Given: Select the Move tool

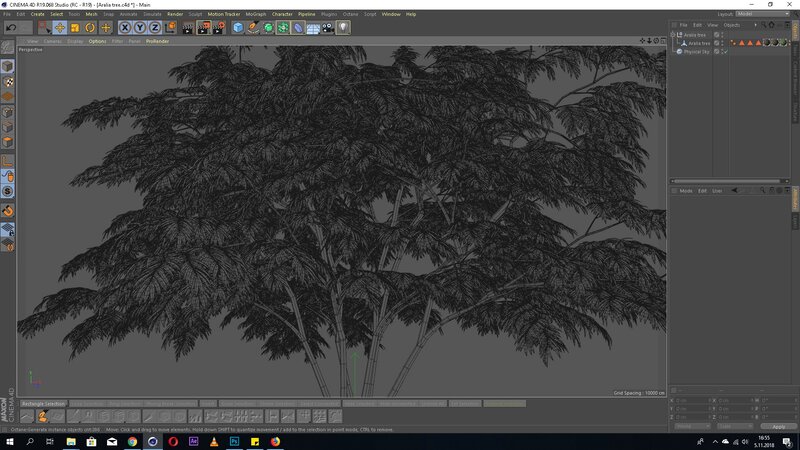Looking at the screenshot, I should pyautogui.click(x=60, y=28).
